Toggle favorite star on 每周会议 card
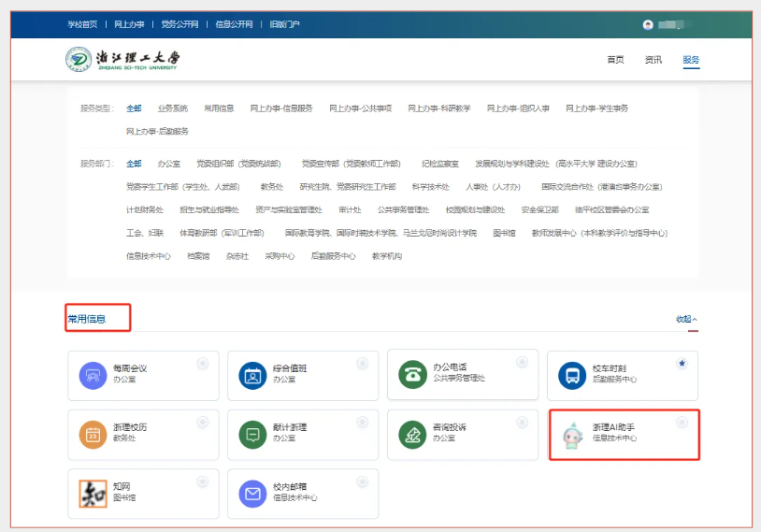The image size is (761, 532). (x=203, y=364)
